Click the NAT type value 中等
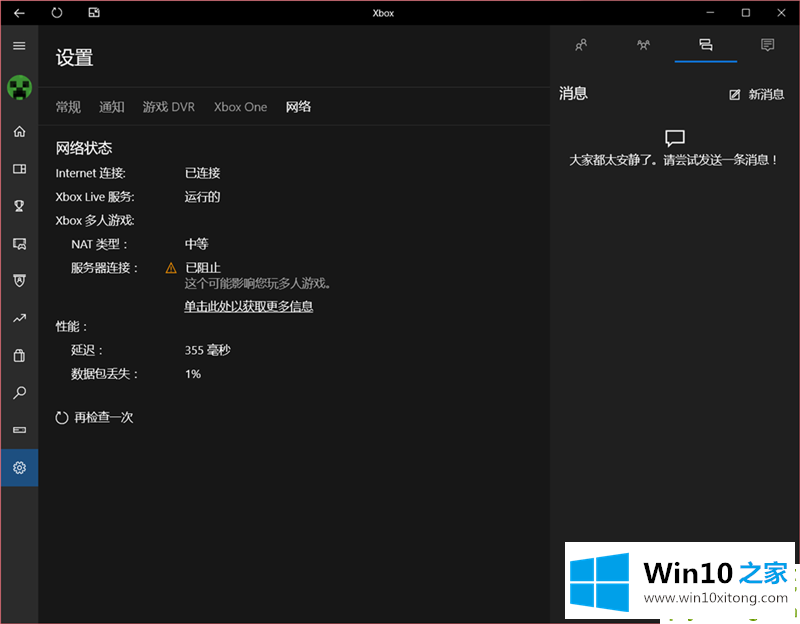 tap(196, 244)
